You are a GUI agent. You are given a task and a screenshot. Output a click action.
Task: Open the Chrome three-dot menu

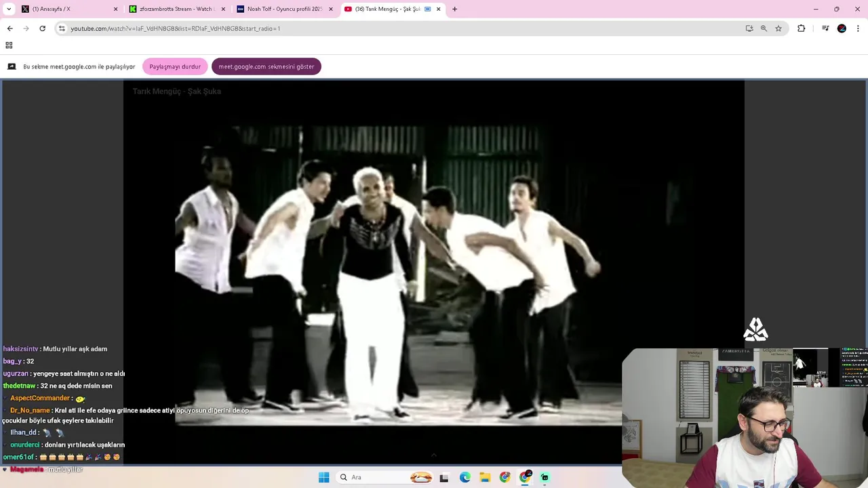coord(858,28)
